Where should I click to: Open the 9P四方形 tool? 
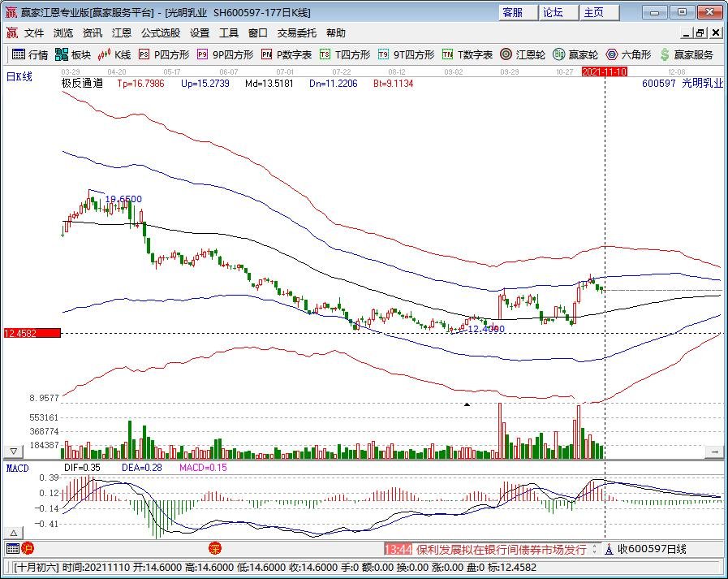pyautogui.click(x=225, y=54)
